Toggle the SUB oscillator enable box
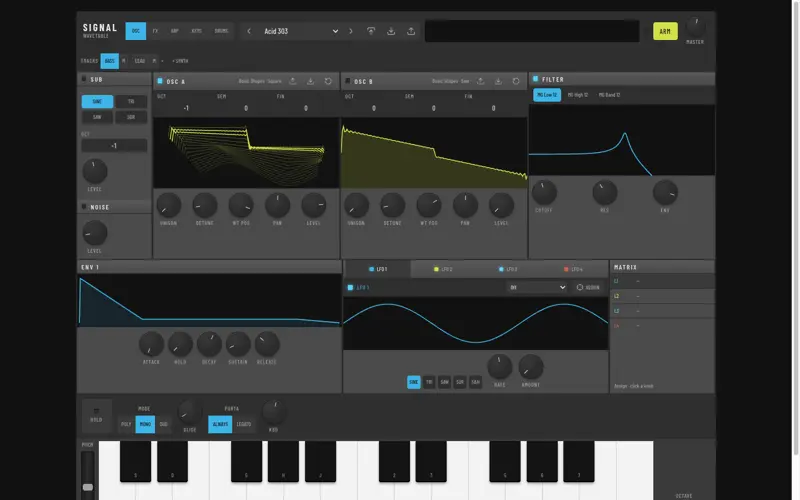Screen dimensions: 800x500 84,79
